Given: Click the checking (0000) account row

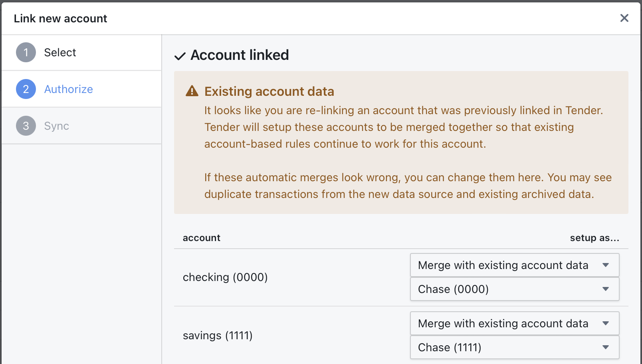Looking at the screenshot, I should pyautogui.click(x=226, y=277).
